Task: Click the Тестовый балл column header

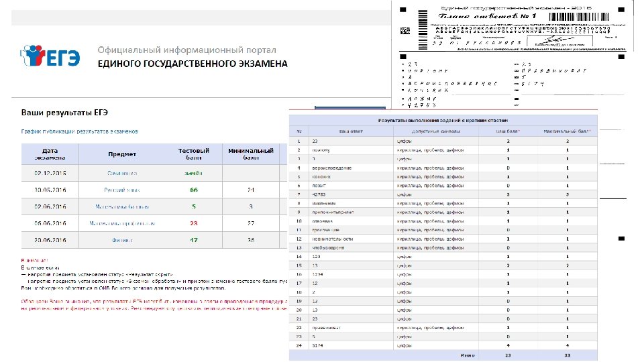Action: [x=193, y=154]
